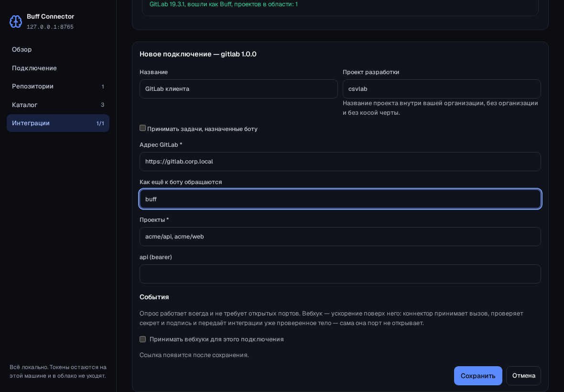The image size is (564, 392).
Task: Click the Проекты field with acme/api, acme/web
Action: coord(340,237)
